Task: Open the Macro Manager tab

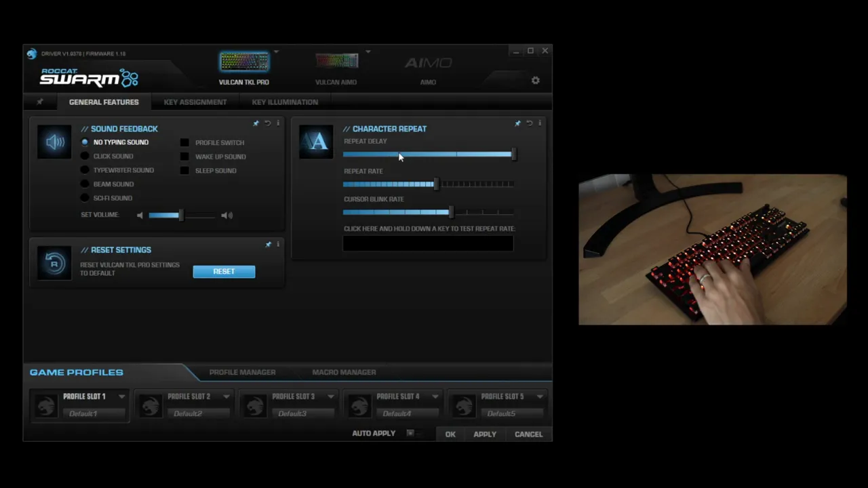Action: [344, 372]
